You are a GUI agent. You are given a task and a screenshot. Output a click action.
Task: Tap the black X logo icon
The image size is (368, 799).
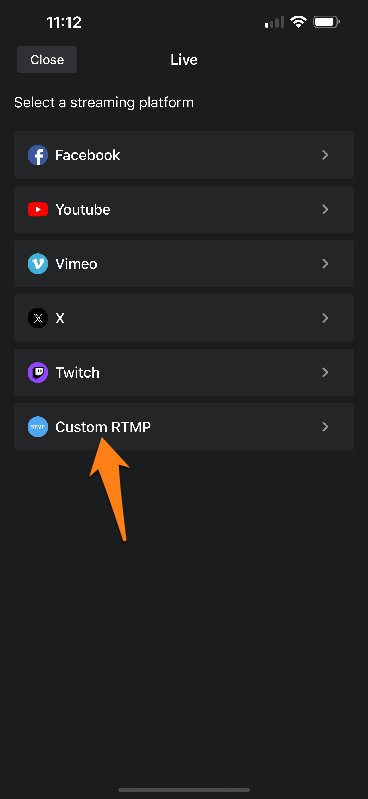[38, 318]
